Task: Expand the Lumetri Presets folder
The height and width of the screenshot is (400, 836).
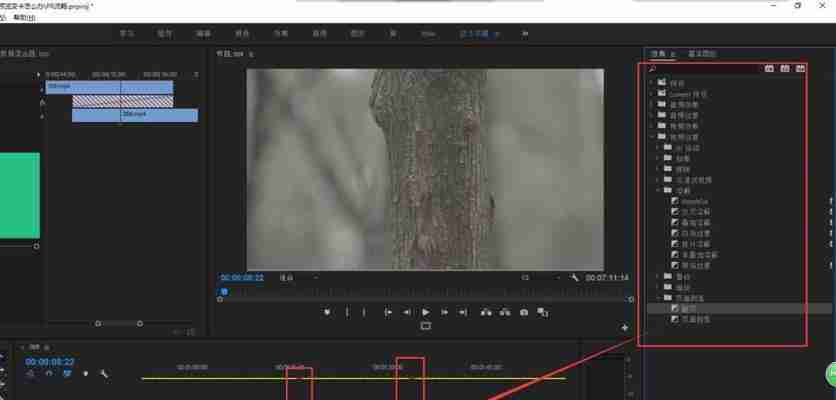Action: 651,93
